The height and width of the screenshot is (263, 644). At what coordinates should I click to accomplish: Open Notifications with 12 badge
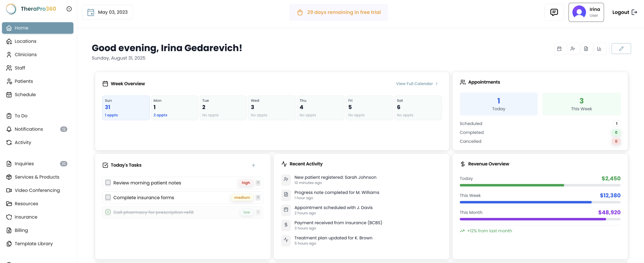pyautogui.click(x=38, y=129)
